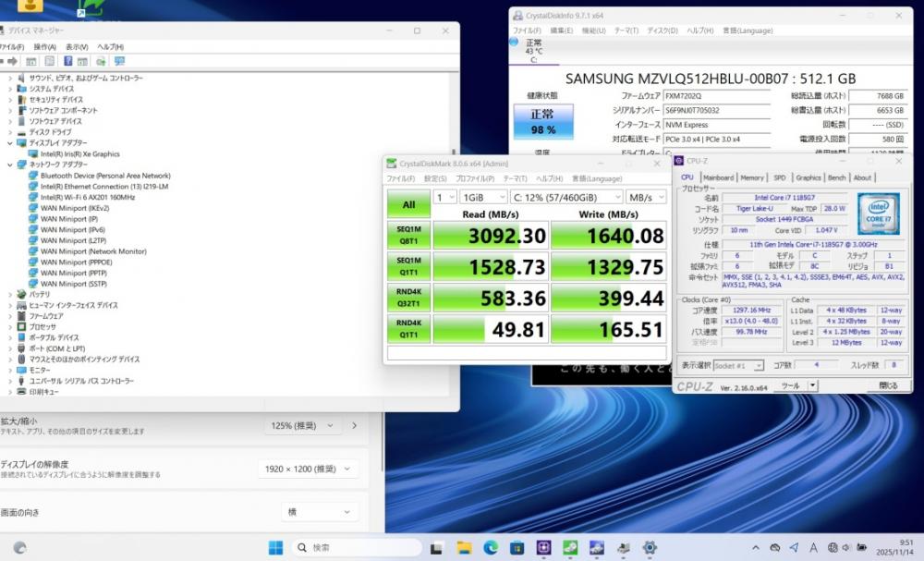Viewport: 924px width, 561px height.
Task: Run all benchmarks with the All button
Action: (408, 204)
